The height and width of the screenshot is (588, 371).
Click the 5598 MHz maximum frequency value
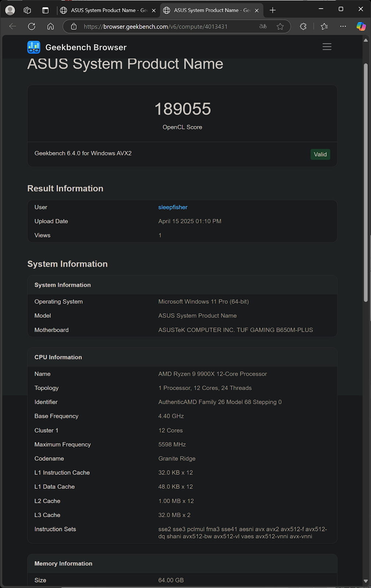tap(172, 445)
